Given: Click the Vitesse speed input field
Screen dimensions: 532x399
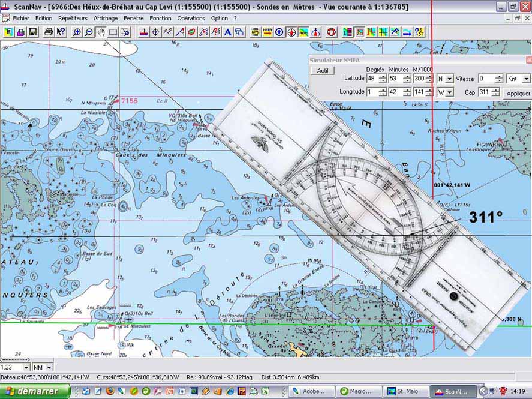Looking at the screenshot, I should click(486, 79).
